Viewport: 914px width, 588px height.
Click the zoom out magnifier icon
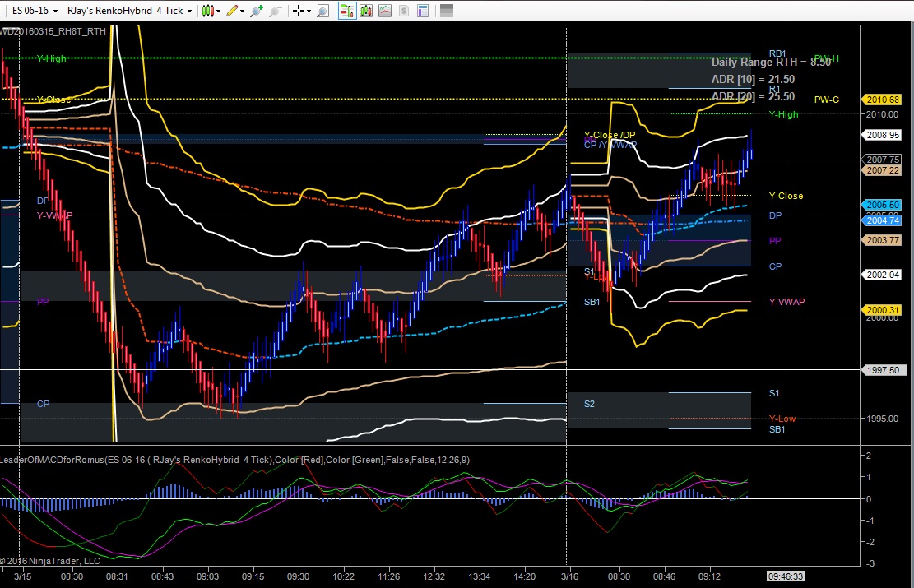(276, 11)
